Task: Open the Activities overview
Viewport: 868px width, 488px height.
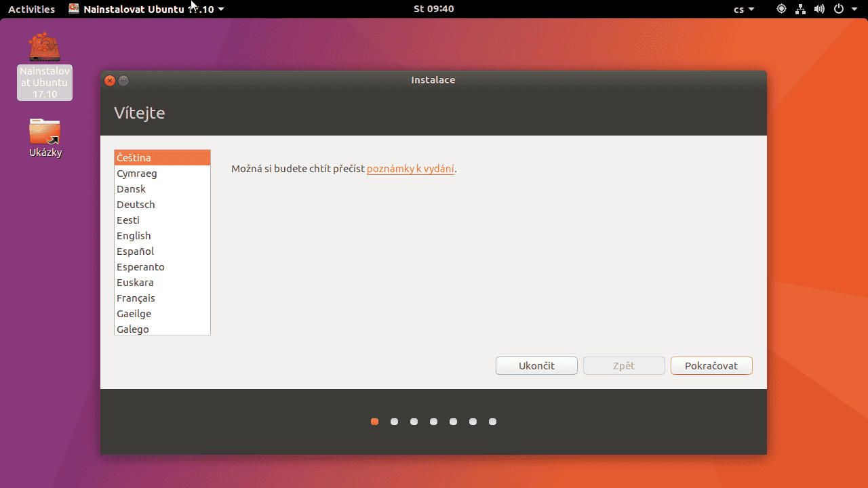Action: tap(31, 9)
